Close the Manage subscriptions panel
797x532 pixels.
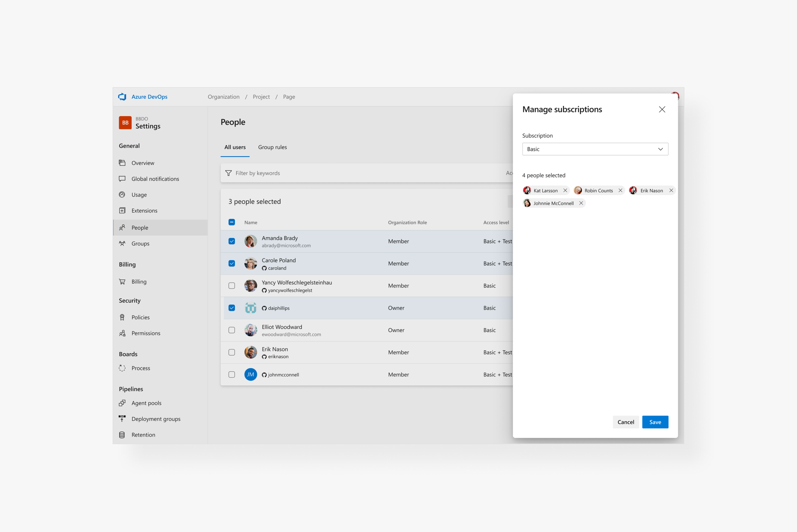pos(662,109)
